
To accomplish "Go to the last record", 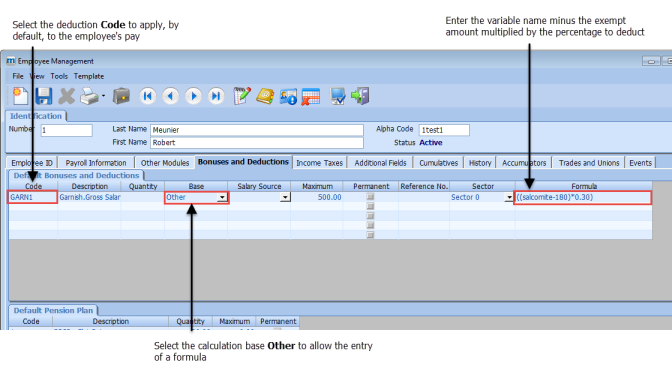I will (x=216, y=96).
